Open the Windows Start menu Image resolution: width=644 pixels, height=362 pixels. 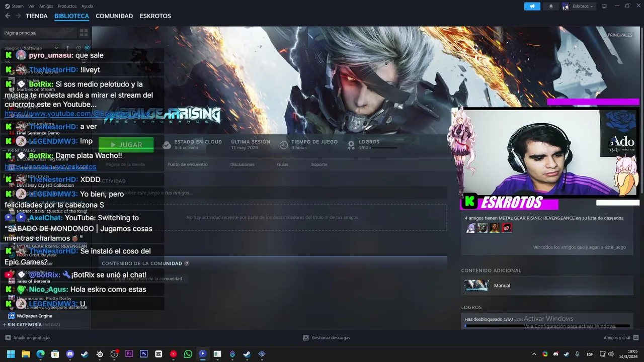[11, 354]
